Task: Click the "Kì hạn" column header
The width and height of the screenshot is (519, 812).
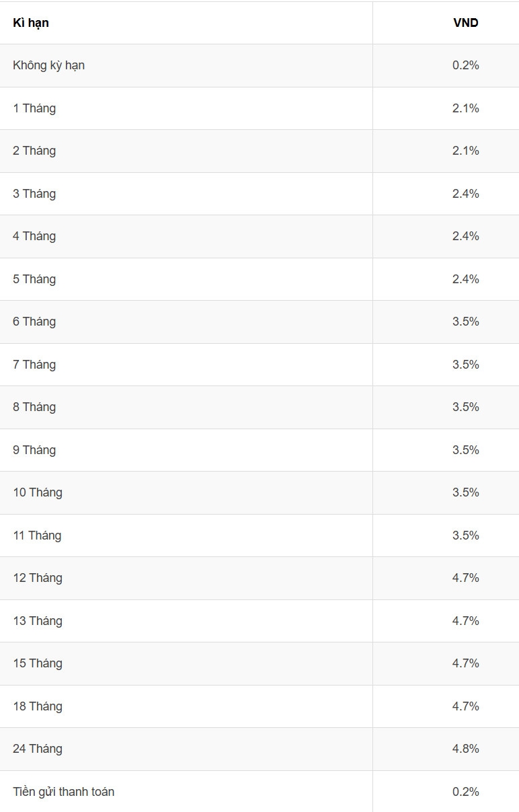Action: point(31,23)
